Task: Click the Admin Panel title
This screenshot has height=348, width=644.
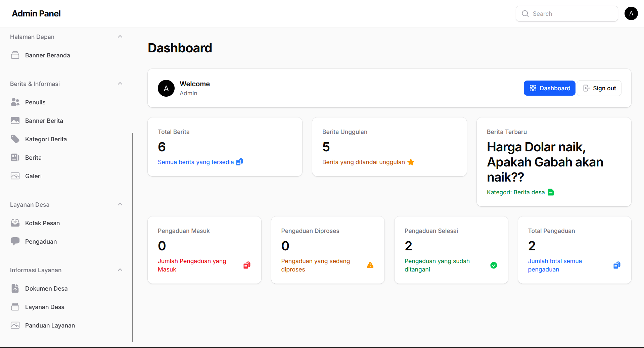Action: [36, 14]
